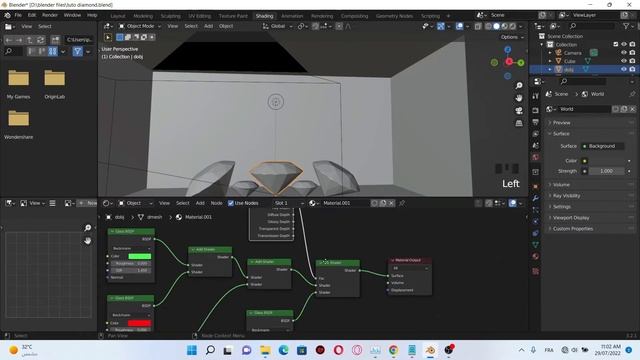Screen dimensions: 640x360
Task: Click the World datablock name field
Action: click(x=584, y=109)
